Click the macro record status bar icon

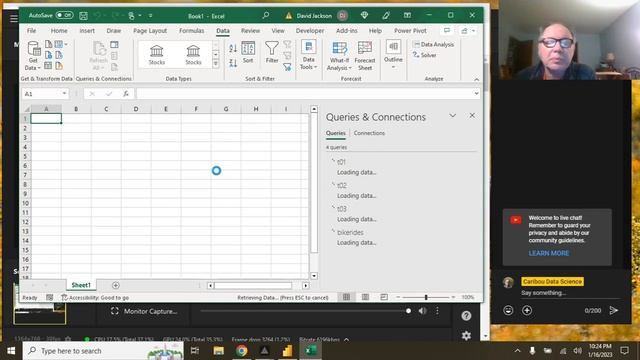(49, 298)
